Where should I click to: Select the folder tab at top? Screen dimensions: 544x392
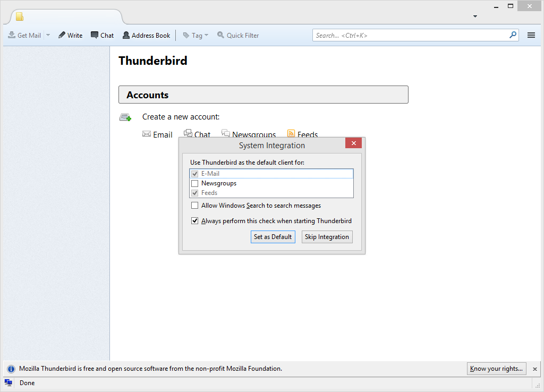point(66,16)
